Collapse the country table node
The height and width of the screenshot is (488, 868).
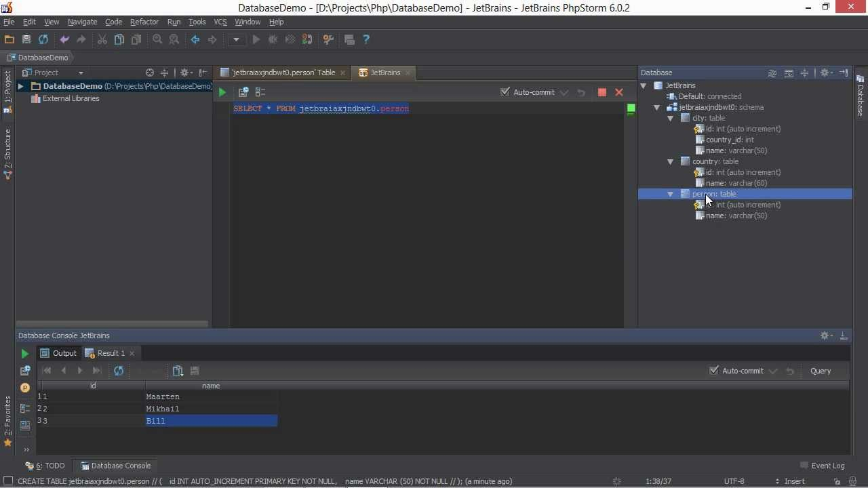[x=670, y=161]
